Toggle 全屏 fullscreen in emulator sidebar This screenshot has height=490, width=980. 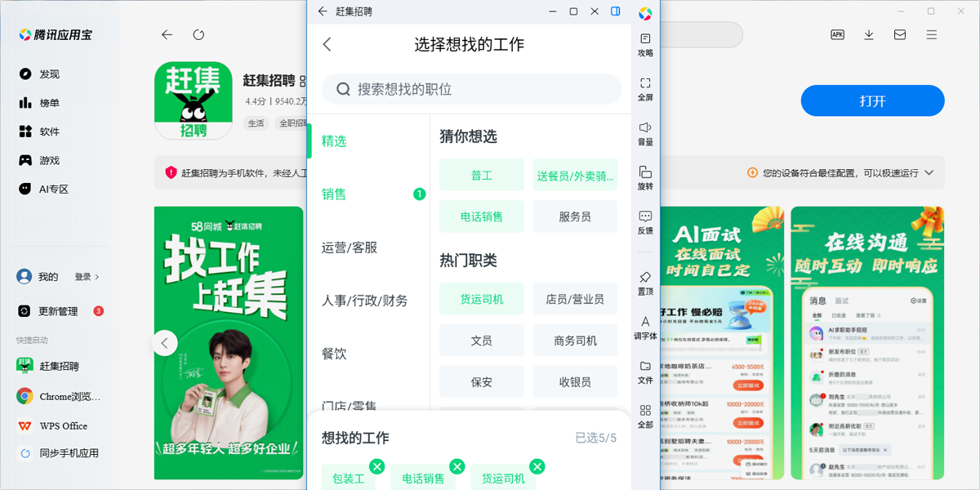(645, 90)
